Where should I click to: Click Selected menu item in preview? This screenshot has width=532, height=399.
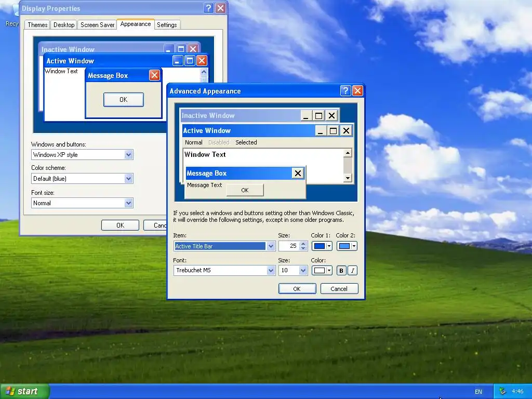[x=246, y=142]
